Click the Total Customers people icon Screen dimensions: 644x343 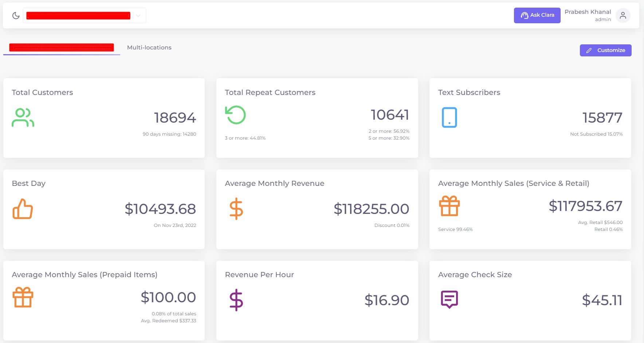coord(23,117)
